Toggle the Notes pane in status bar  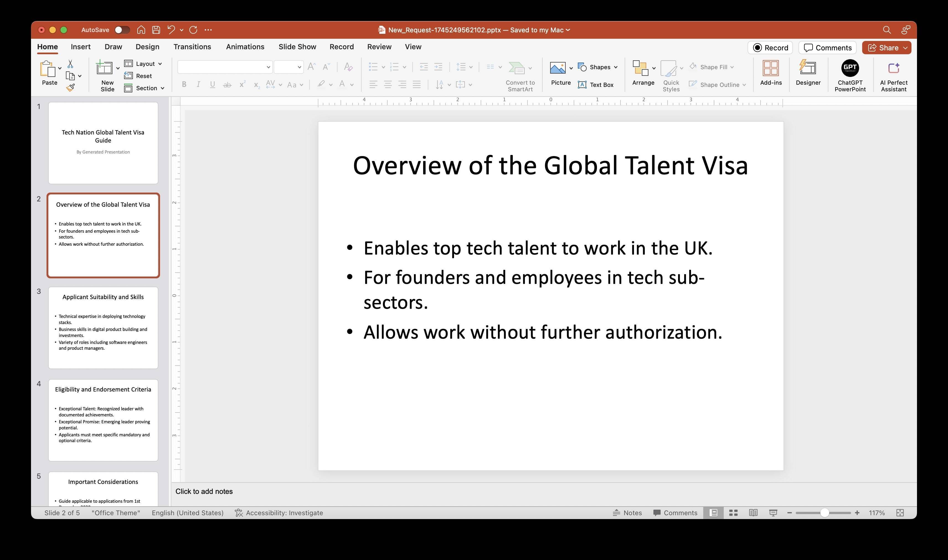coord(627,512)
